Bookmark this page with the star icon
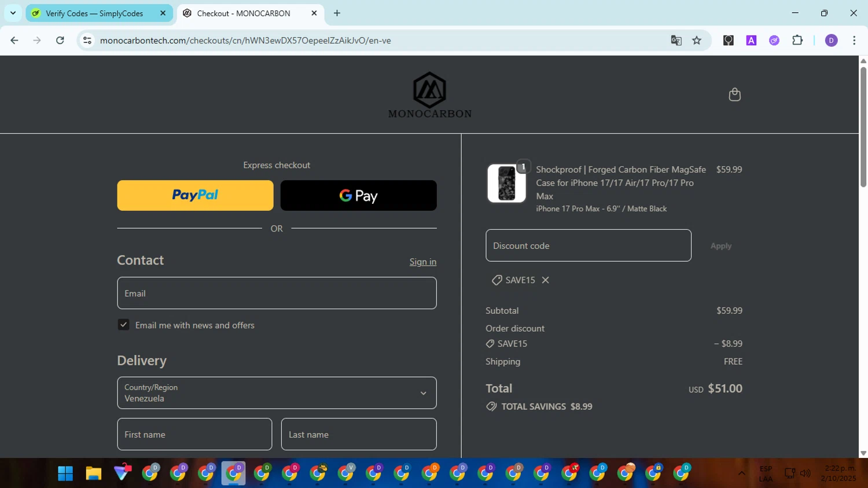 [697, 41]
